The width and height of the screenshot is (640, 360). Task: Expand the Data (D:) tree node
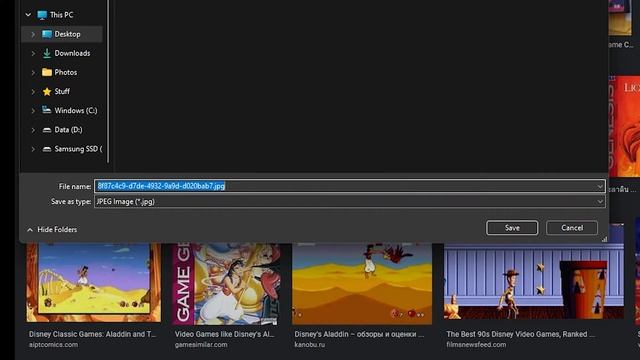[33, 130]
